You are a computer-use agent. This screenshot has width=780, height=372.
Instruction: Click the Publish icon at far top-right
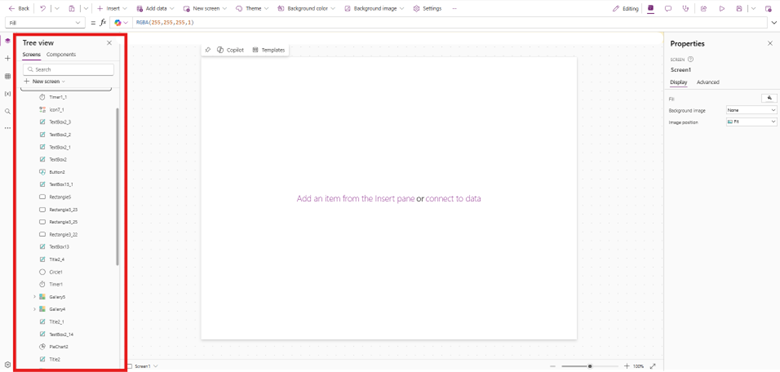coord(768,8)
